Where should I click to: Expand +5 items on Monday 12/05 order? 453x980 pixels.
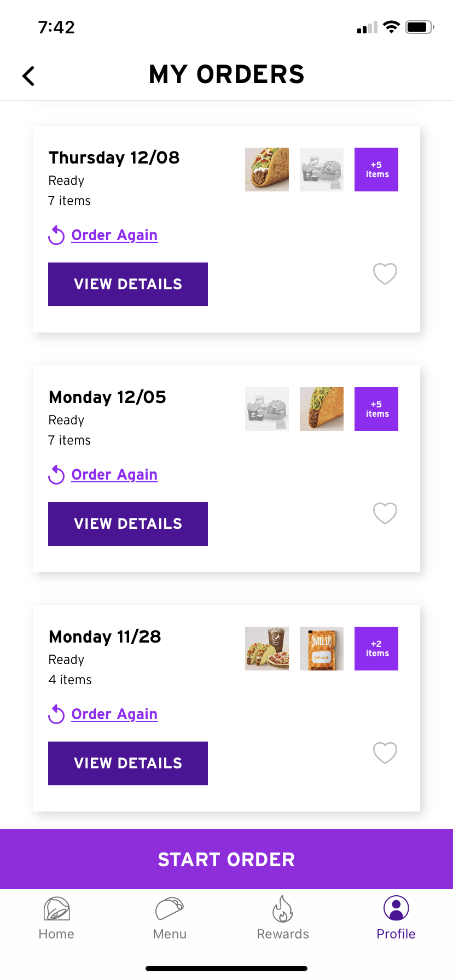(x=376, y=409)
